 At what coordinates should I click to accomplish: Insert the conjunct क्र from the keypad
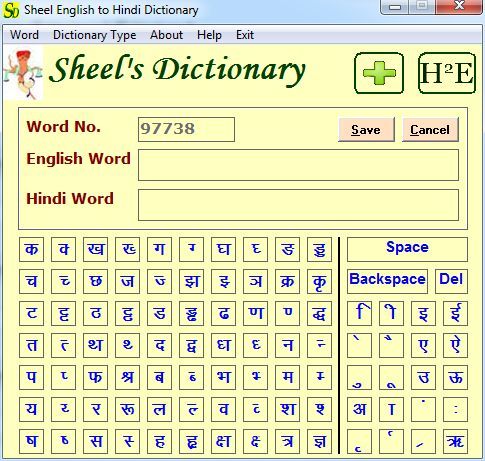coord(287,281)
